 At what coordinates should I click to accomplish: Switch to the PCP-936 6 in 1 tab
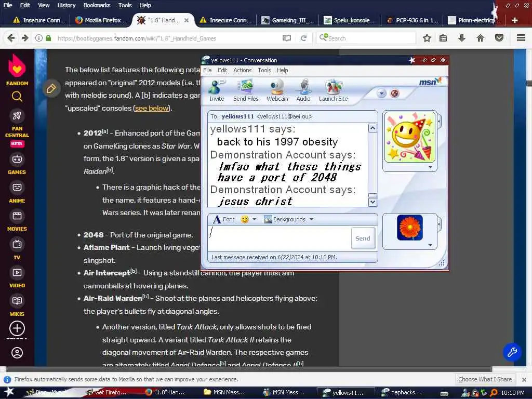click(412, 20)
